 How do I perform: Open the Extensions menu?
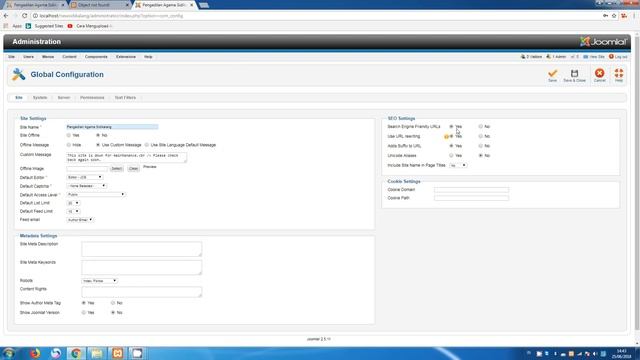(126, 57)
